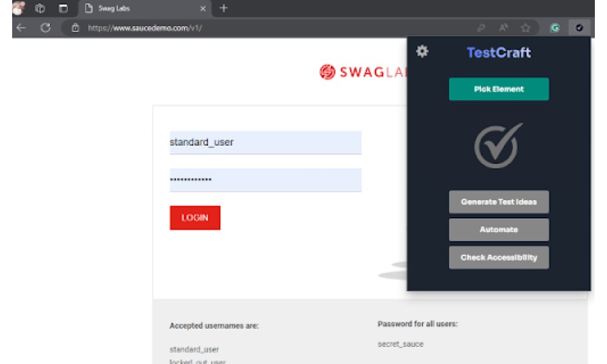Viewport: 607px width, 364px height.
Task: Click Check Accessibility button
Action: point(498,257)
